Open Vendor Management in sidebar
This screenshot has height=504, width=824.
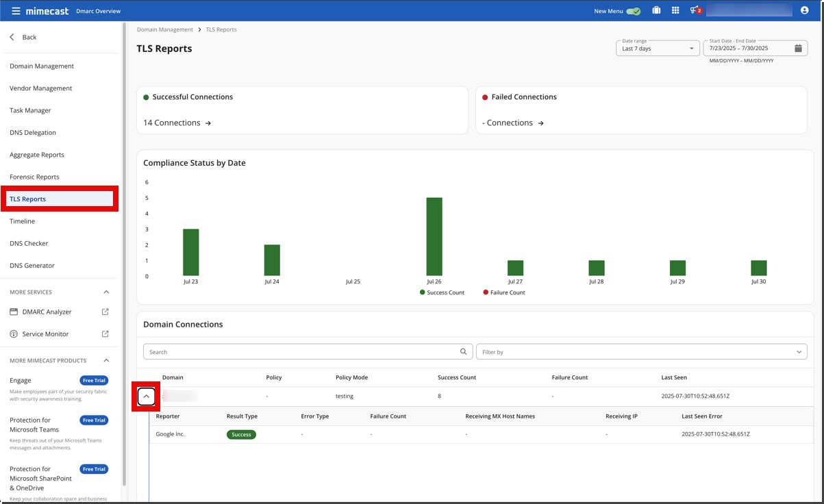(x=40, y=88)
